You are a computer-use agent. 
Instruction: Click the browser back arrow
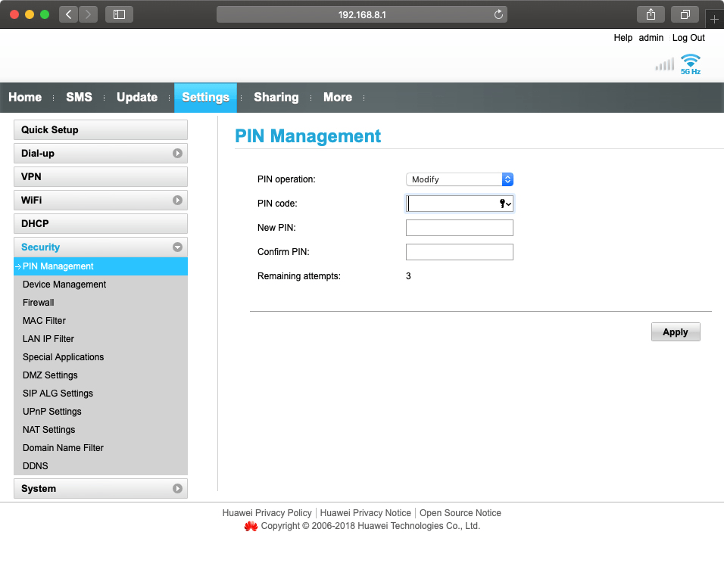click(69, 14)
